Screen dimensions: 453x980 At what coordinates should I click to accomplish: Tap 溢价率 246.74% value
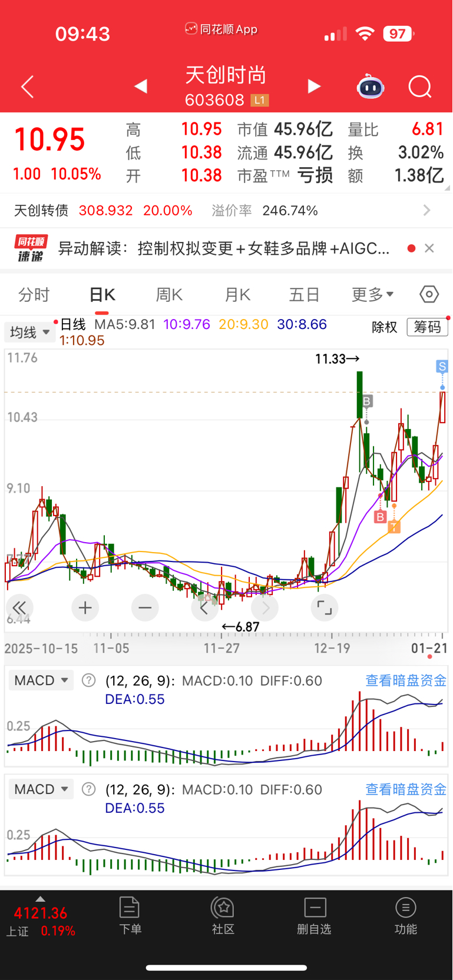point(290,210)
